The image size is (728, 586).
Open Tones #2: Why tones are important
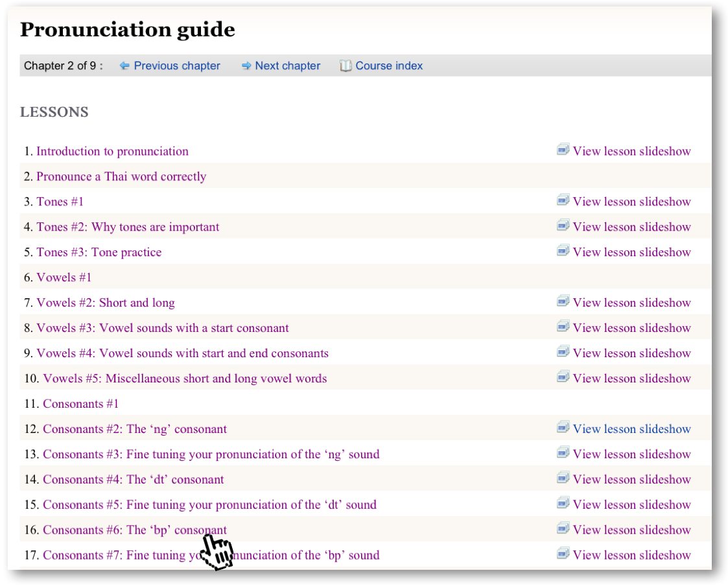coord(128,227)
